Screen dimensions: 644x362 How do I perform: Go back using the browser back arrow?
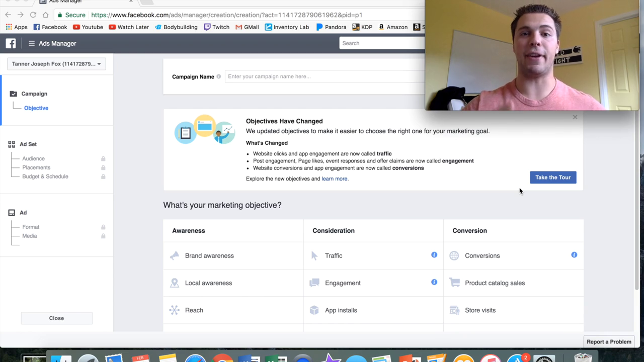click(8, 15)
